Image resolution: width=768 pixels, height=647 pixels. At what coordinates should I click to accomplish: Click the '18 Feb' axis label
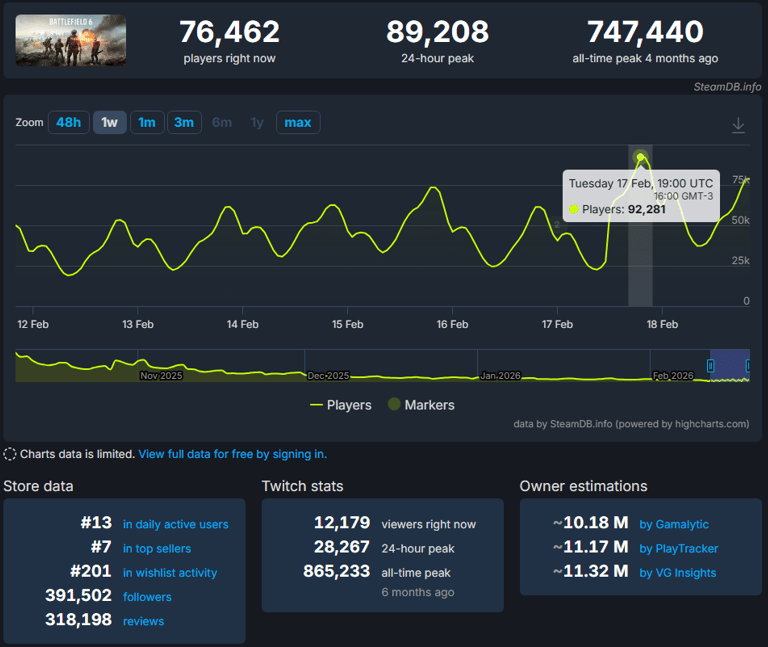pos(662,324)
